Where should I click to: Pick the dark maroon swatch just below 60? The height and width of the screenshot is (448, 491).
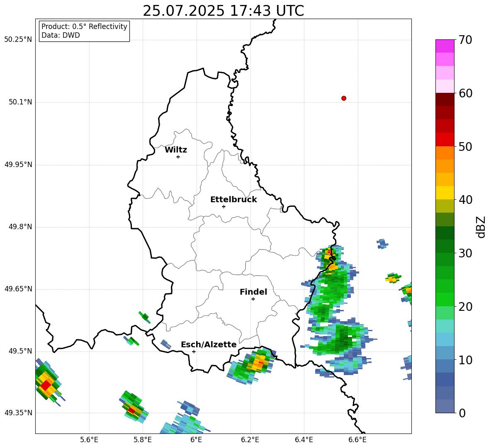click(445, 99)
